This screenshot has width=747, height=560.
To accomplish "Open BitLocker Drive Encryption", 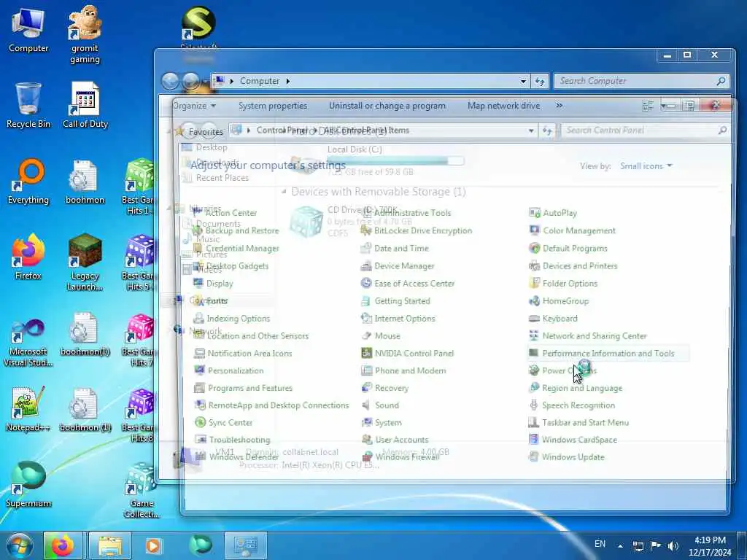I will point(417,230).
